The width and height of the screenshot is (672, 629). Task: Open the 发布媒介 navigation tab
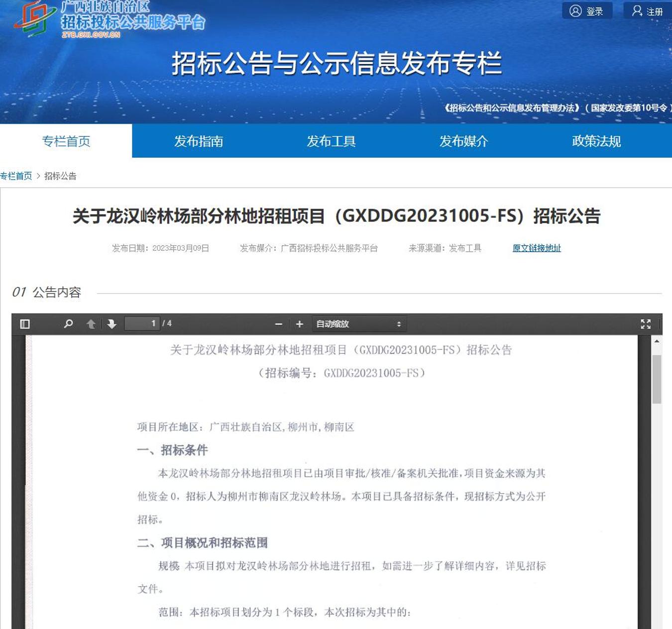click(463, 141)
